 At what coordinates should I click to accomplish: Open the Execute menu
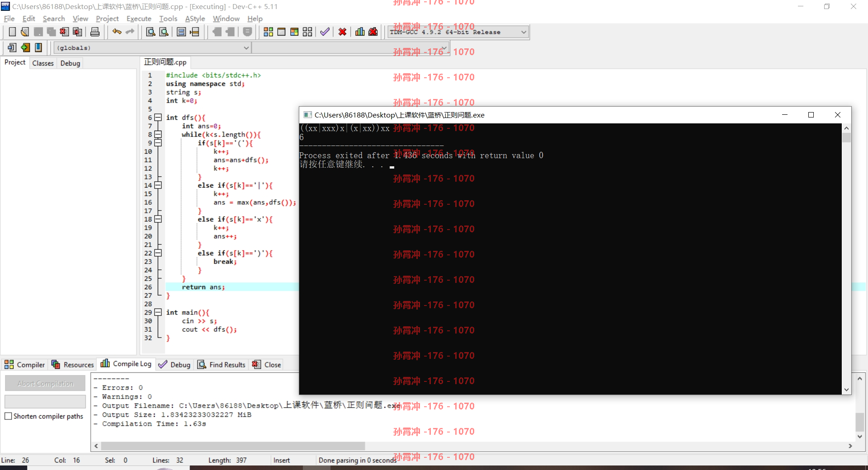pos(139,19)
